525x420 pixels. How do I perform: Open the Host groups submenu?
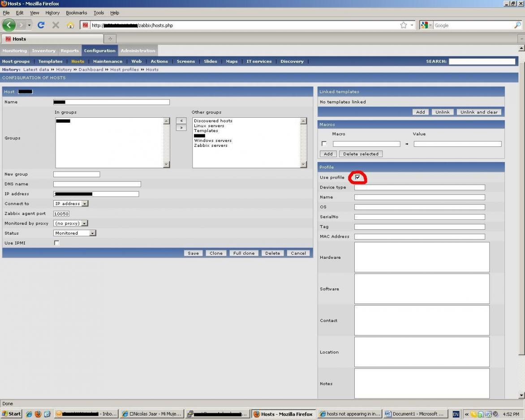coord(16,61)
